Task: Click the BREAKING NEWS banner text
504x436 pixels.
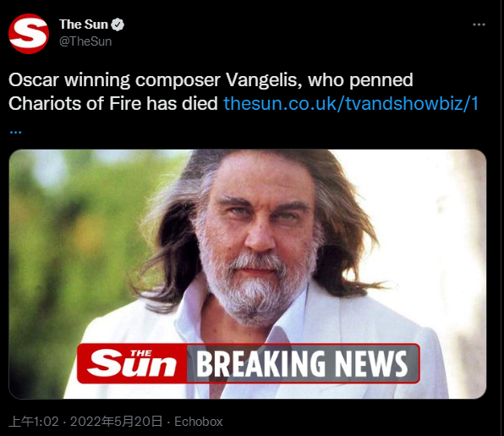Action: [302, 363]
